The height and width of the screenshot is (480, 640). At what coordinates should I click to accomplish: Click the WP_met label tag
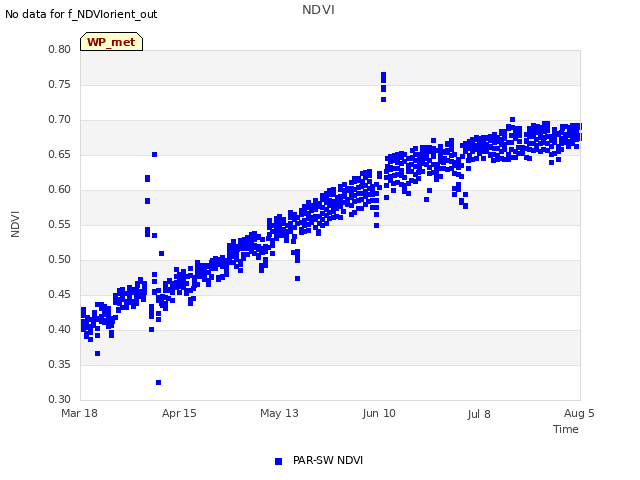[x=111, y=42]
